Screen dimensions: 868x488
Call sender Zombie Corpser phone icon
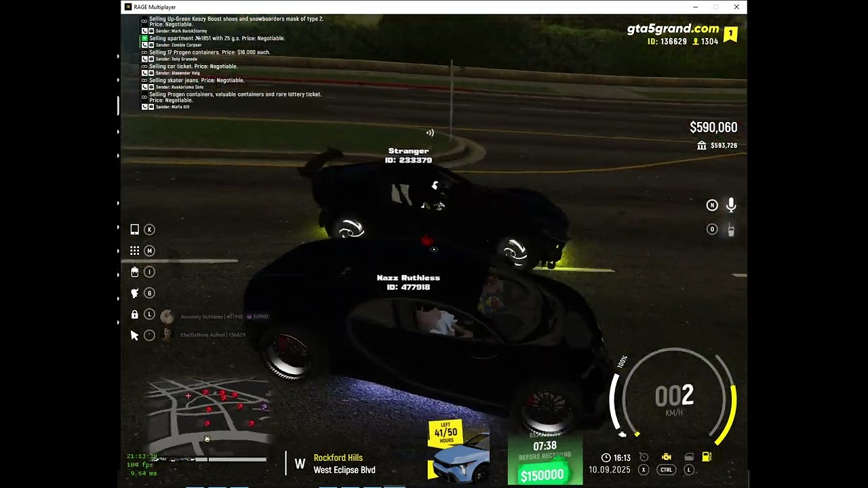[x=144, y=45]
